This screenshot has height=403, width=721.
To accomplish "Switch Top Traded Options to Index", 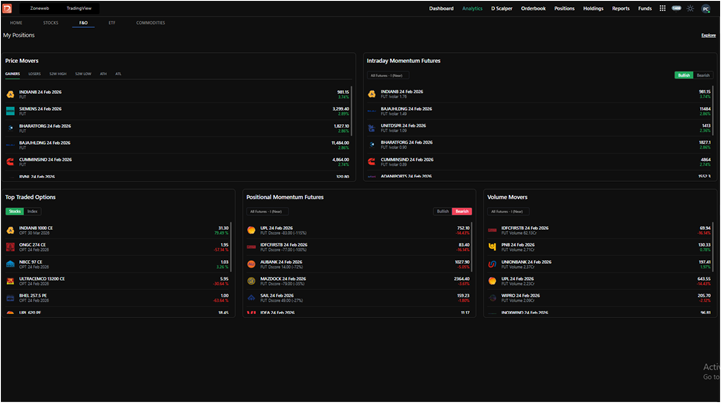I will (x=32, y=211).
